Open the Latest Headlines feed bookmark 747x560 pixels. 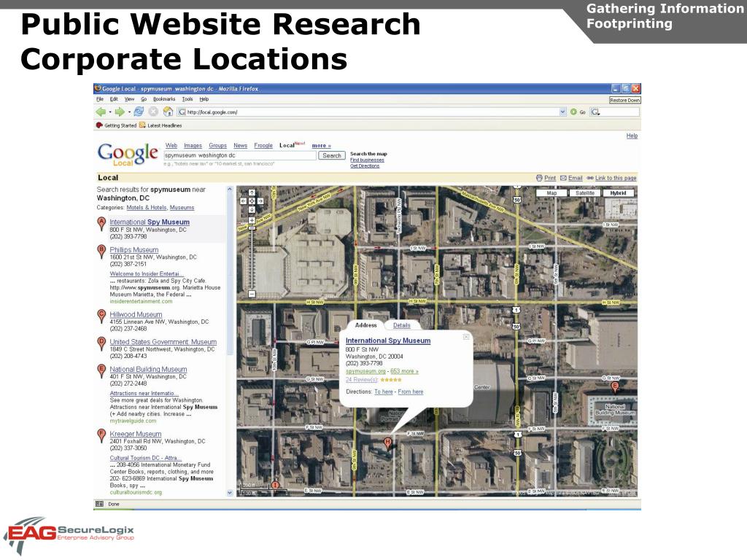[x=160, y=125]
